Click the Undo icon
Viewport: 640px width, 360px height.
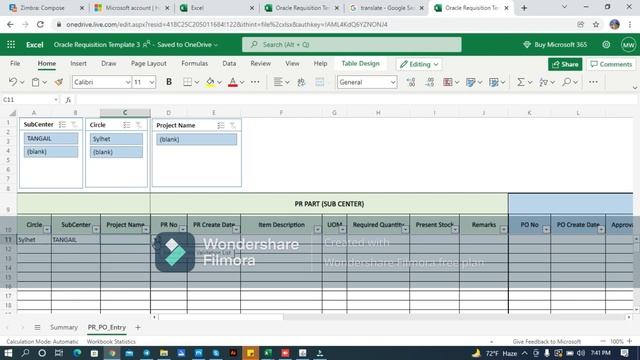click(x=13, y=82)
